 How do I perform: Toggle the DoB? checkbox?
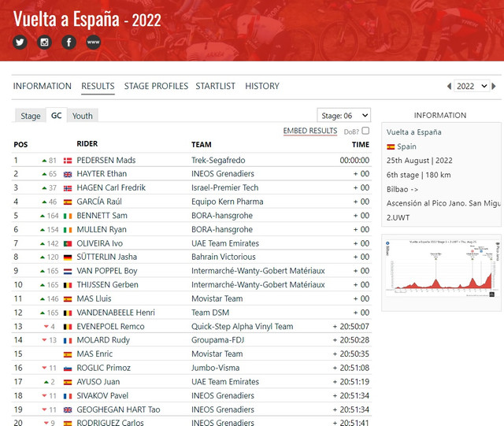tap(365, 131)
